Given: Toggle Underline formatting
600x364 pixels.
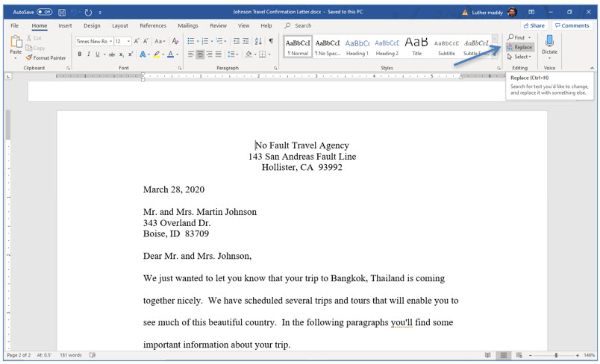Looking at the screenshot, I should pyautogui.click(x=98, y=54).
